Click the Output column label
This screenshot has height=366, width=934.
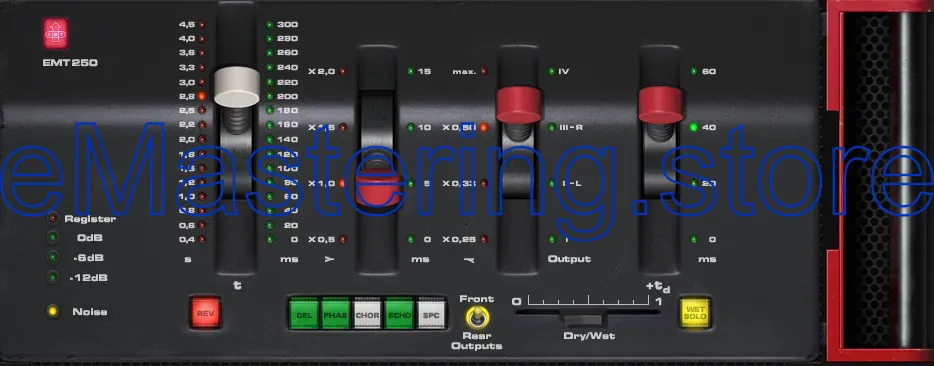[569, 259]
